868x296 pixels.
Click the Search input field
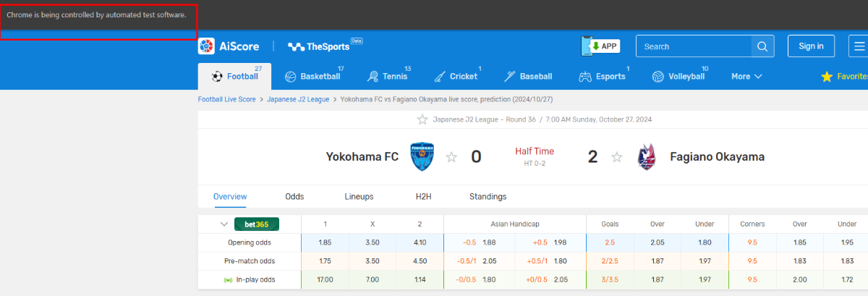[x=694, y=46]
